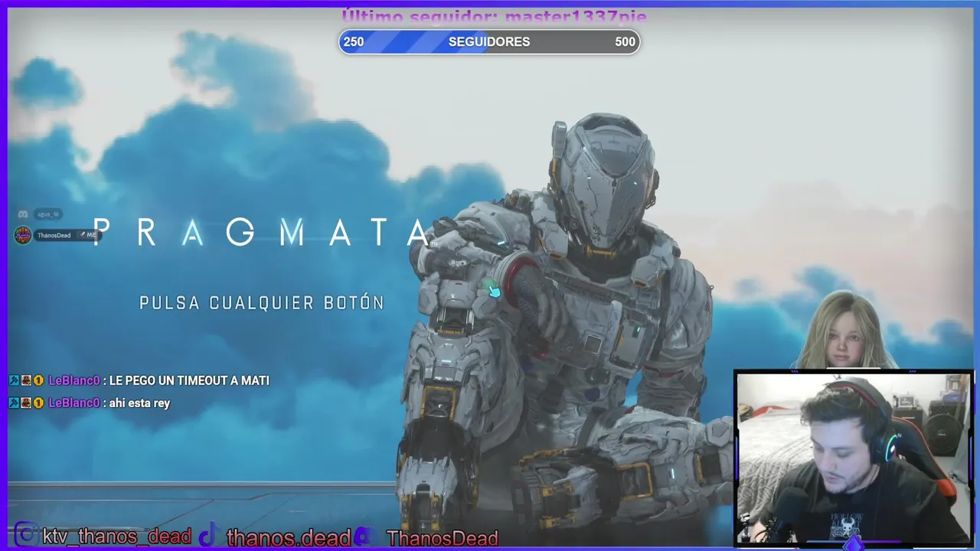Click subscriber badge on 'ahi esta rey' message
This screenshot has height=551, width=980.
pos(26,403)
